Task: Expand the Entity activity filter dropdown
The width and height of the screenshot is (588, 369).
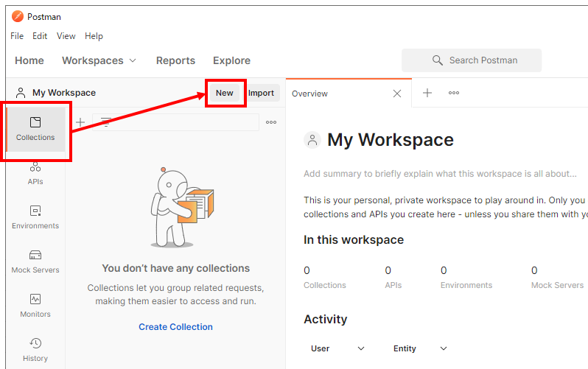Action: pyautogui.click(x=420, y=348)
